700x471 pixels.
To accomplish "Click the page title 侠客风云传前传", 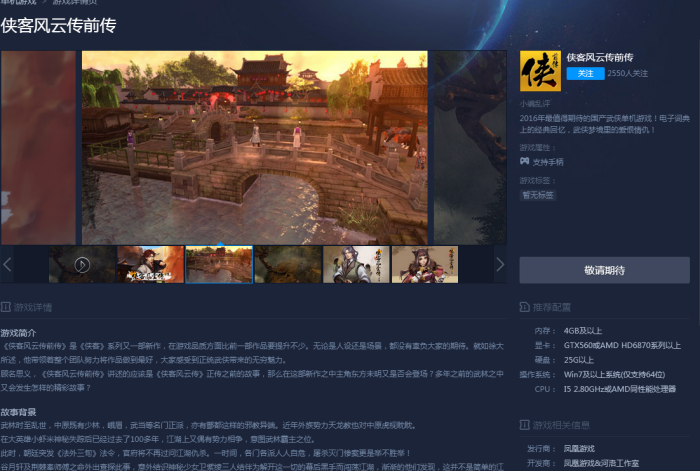I will tap(58, 25).
